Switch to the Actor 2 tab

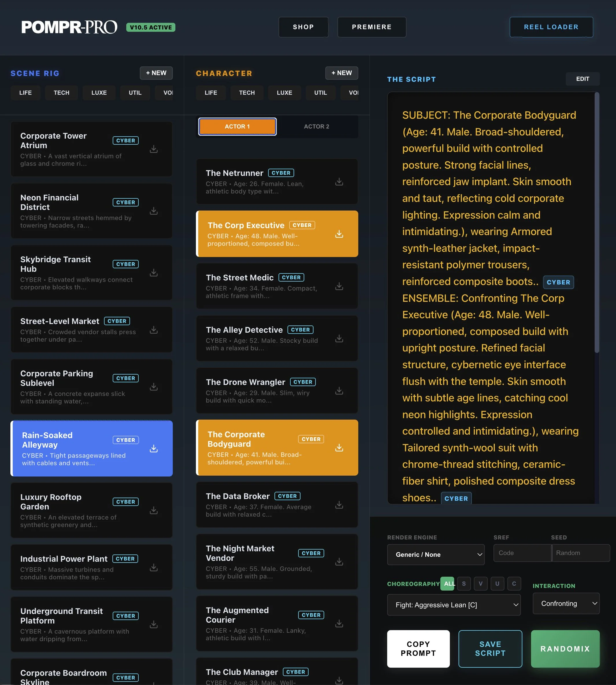point(317,126)
